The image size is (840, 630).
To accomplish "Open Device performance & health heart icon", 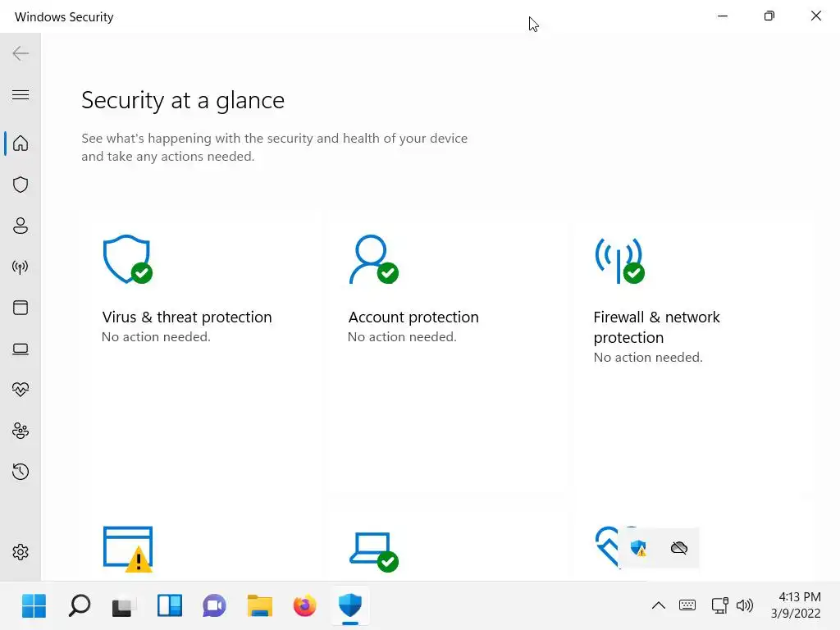I will click(21, 390).
